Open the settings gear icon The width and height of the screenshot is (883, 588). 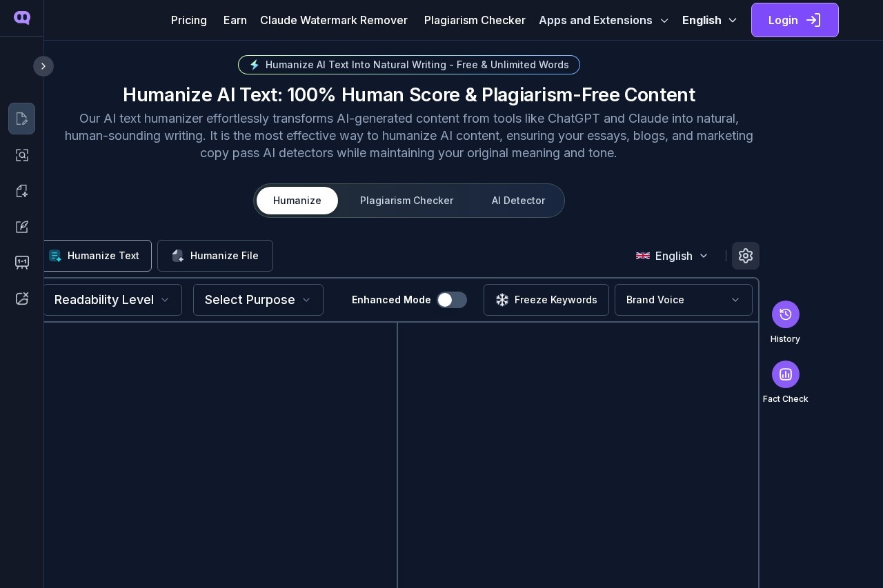coord(746,256)
